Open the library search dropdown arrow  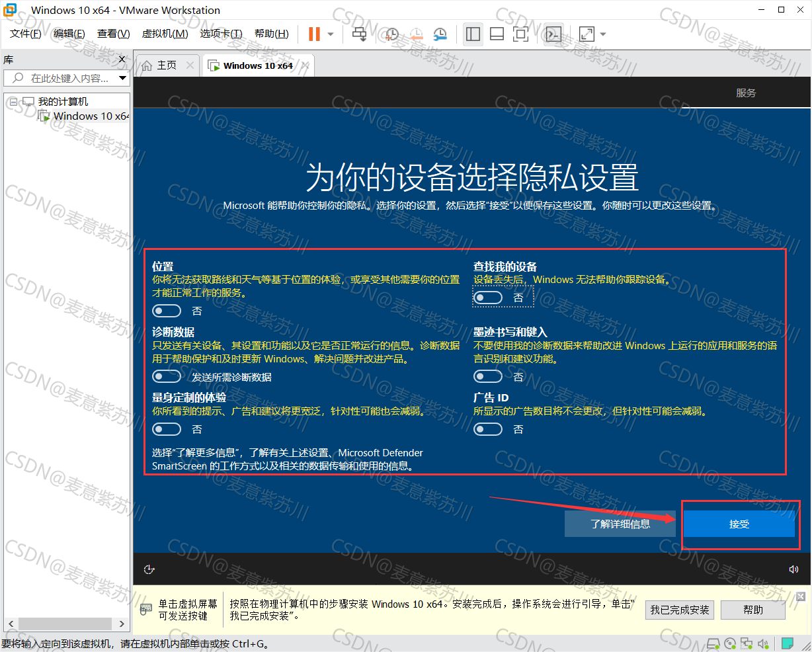pos(123,78)
